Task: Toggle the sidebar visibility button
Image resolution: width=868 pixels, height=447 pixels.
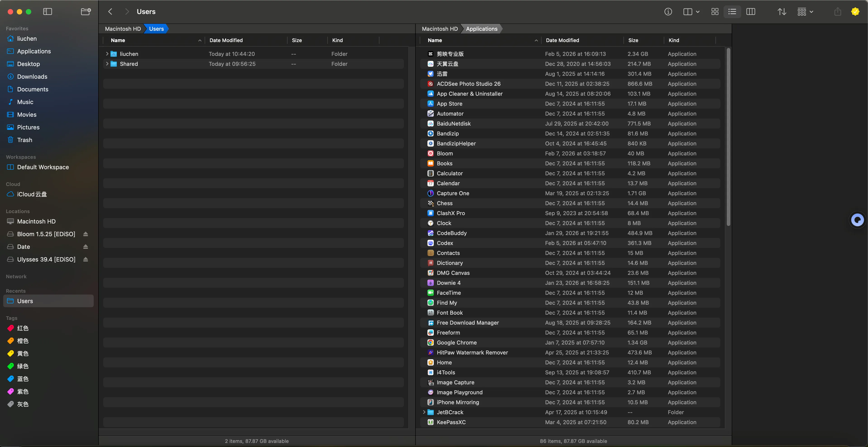Action: [x=48, y=12]
